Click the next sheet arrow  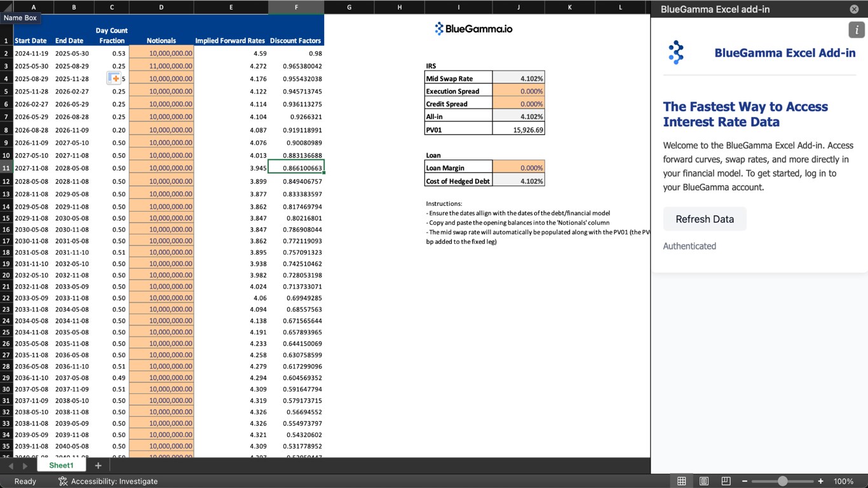pyautogui.click(x=25, y=466)
